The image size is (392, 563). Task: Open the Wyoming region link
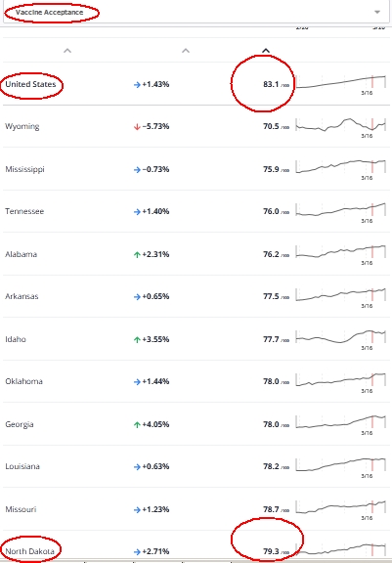[x=22, y=126]
